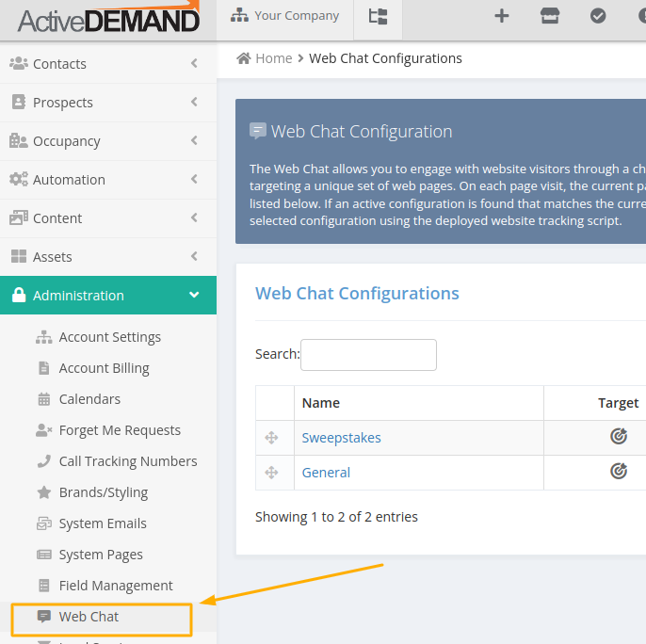Open the marketplace store icon
Image resolution: width=646 pixels, height=644 pixels.
[550, 16]
